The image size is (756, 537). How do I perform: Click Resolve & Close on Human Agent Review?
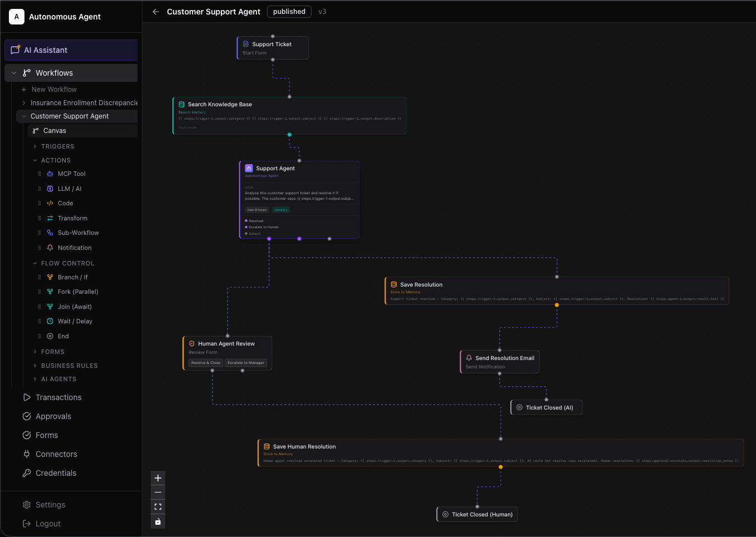click(206, 363)
